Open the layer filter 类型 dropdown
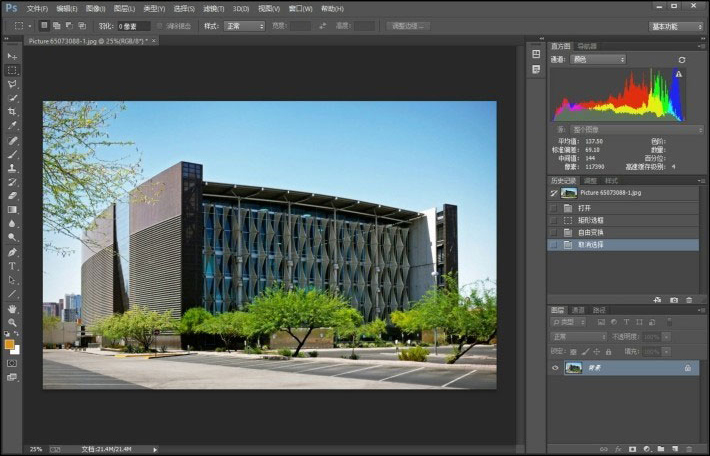Viewport: 710px width, 456px height. (x=569, y=322)
